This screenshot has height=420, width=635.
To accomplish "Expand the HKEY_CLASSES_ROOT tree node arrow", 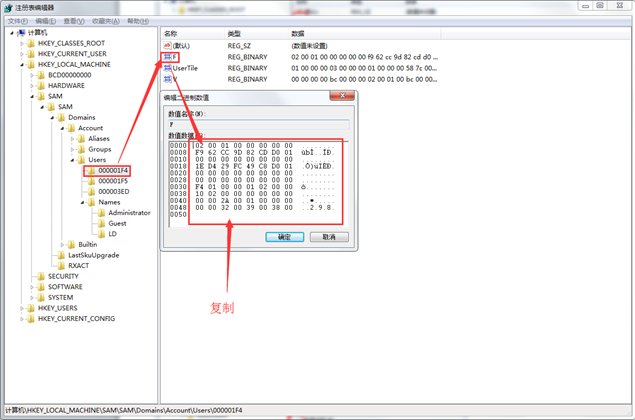I will pyautogui.click(x=22, y=43).
